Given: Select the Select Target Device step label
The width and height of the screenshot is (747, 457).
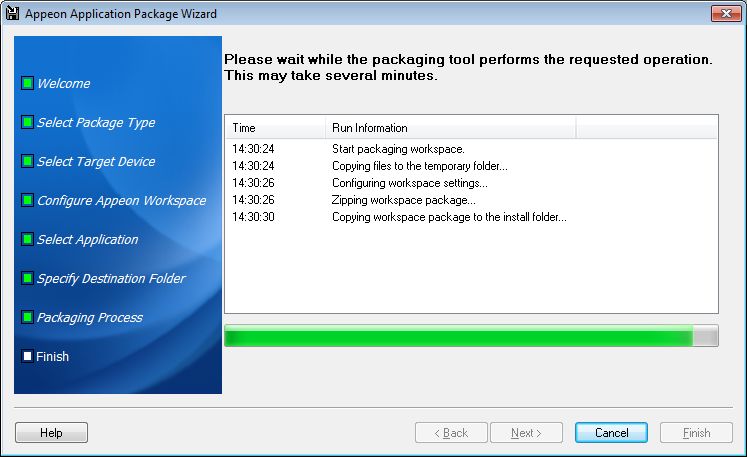Looking at the screenshot, I should pyautogui.click(x=96, y=162).
